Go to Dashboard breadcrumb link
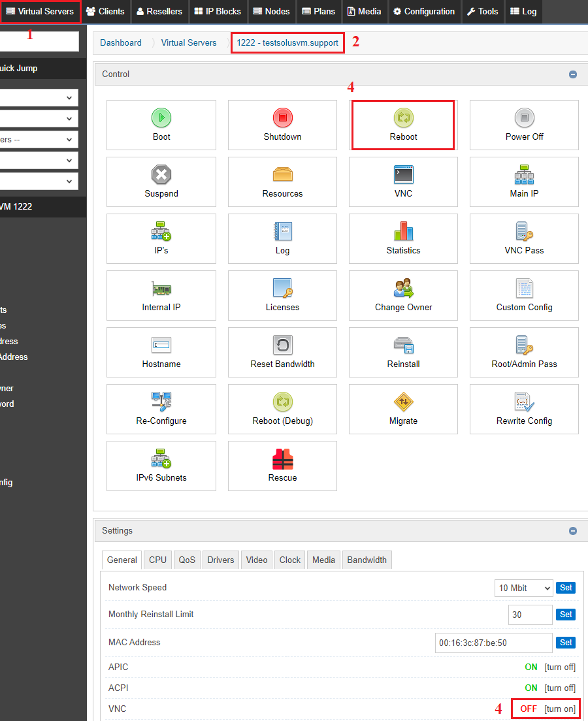588x721 pixels. [121, 42]
